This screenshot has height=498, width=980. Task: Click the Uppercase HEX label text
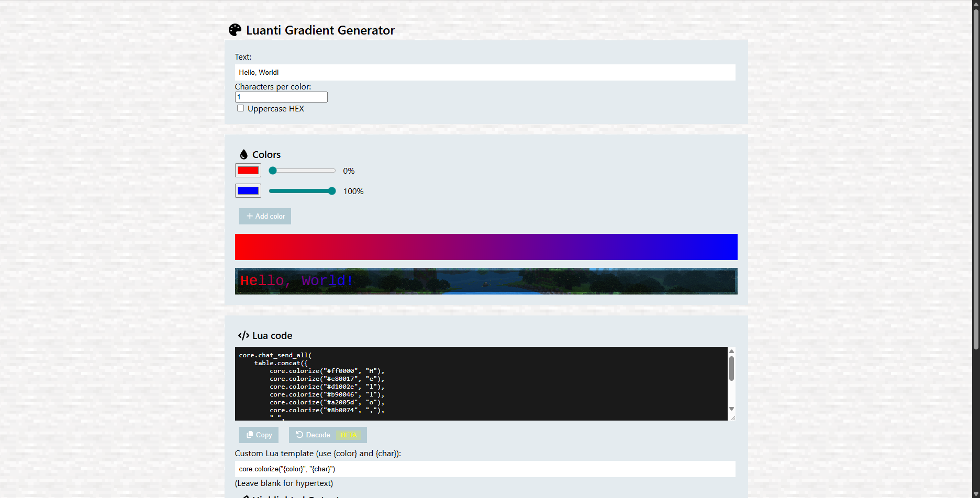[x=276, y=109]
